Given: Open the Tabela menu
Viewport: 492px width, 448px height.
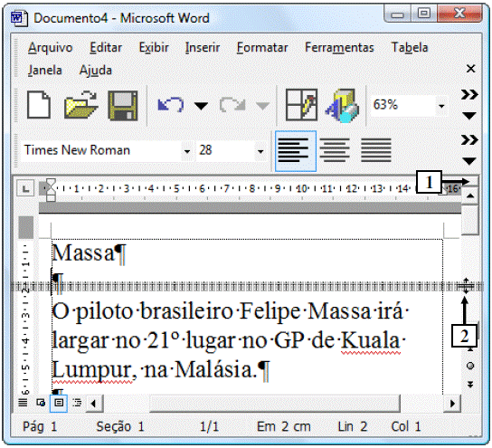Looking at the screenshot, I should pyautogui.click(x=410, y=48).
